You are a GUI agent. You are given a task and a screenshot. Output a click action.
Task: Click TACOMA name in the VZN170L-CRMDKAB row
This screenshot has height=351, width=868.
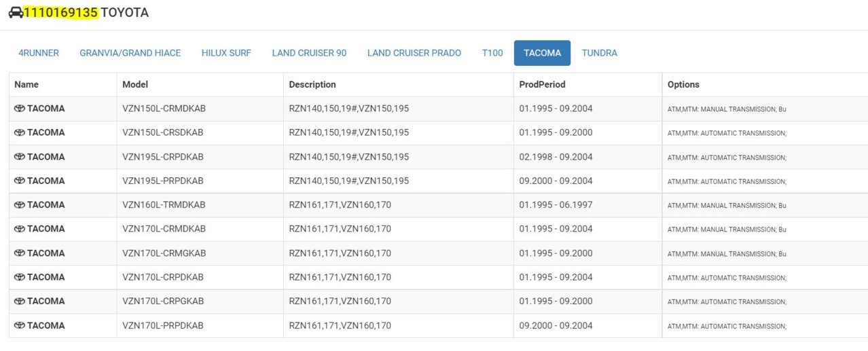(46, 229)
